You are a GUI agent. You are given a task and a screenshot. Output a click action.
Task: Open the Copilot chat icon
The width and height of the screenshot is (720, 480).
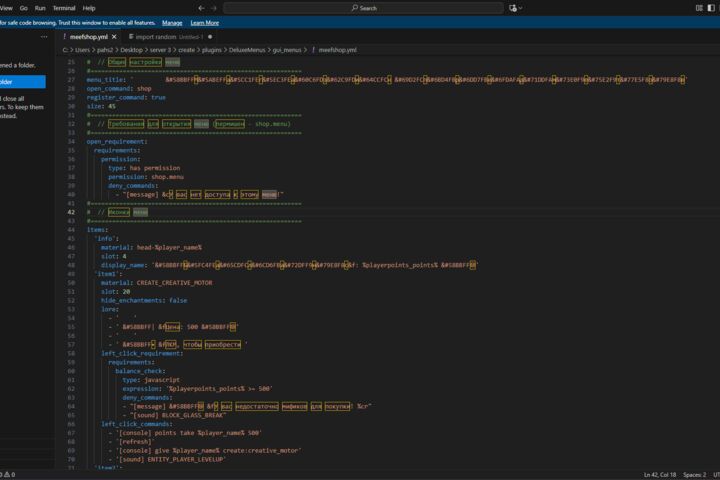pyautogui.click(x=512, y=8)
